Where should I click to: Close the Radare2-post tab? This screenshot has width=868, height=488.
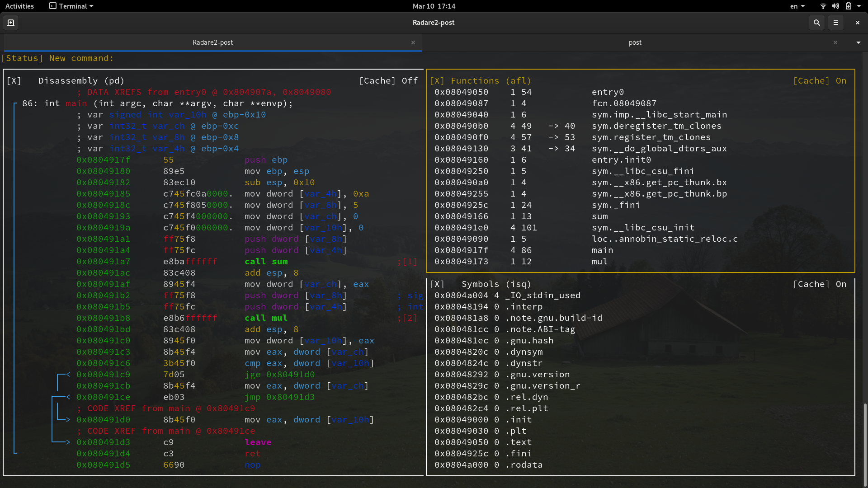click(x=413, y=42)
